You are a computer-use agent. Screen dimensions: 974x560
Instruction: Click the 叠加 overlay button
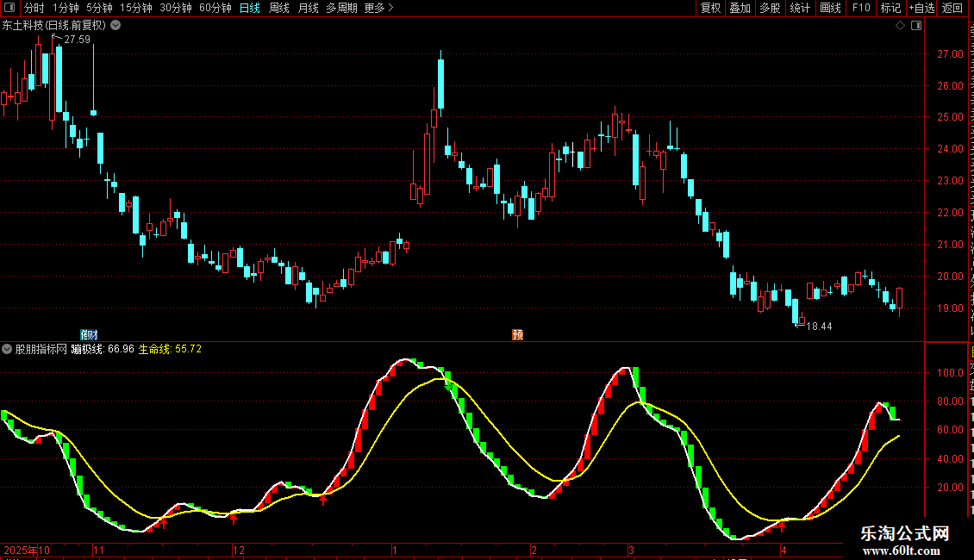(x=740, y=8)
